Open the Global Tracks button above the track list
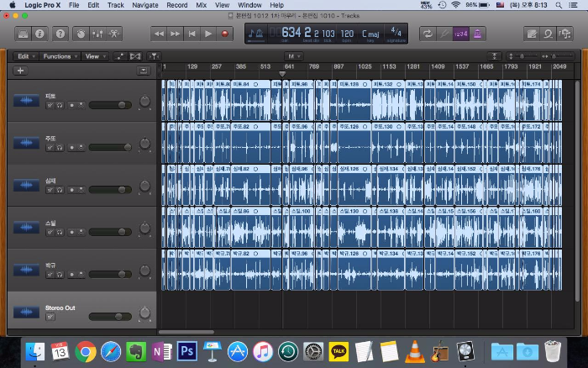This screenshot has width=588, height=368. (144, 71)
